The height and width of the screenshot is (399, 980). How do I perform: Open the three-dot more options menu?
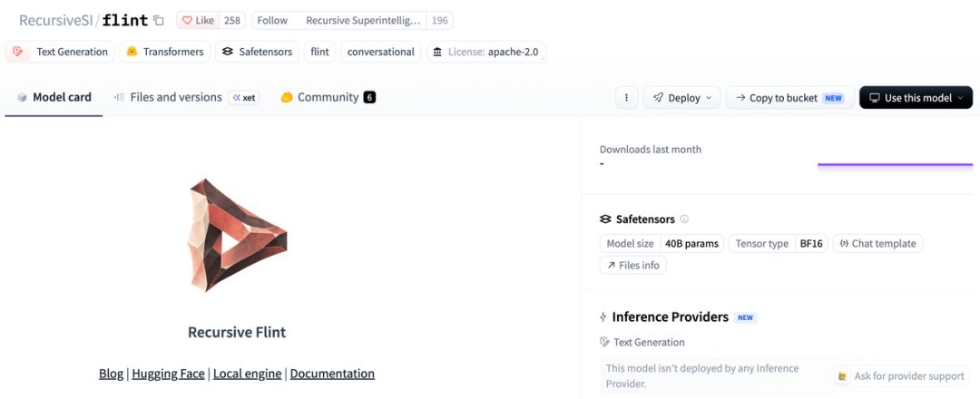tap(626, 97)
